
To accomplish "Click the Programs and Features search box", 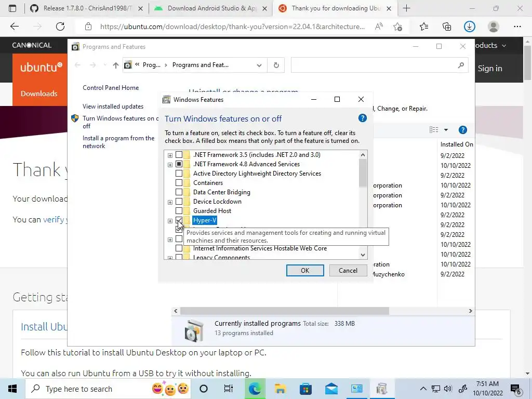I will click(379, 65).
